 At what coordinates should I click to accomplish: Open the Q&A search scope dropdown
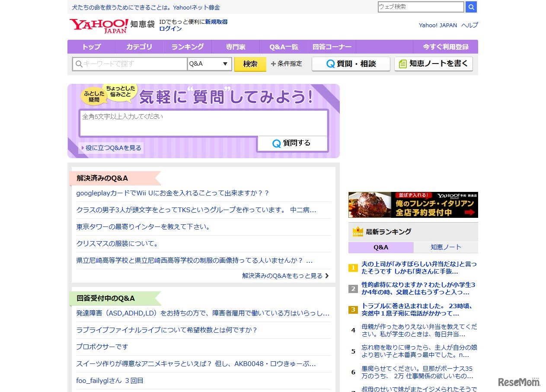tap(209, 64)
